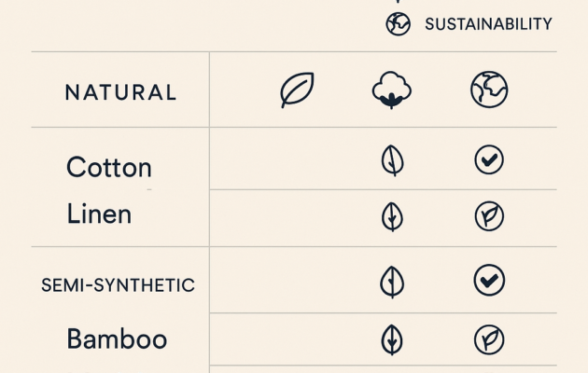Click the SUSTAINABILITY label text
The width and height of the screenshot is (588, 373).
[488, 24]
